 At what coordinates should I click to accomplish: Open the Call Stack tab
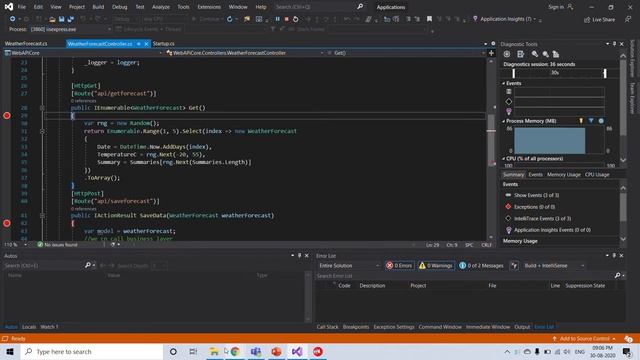coord(327,327)
